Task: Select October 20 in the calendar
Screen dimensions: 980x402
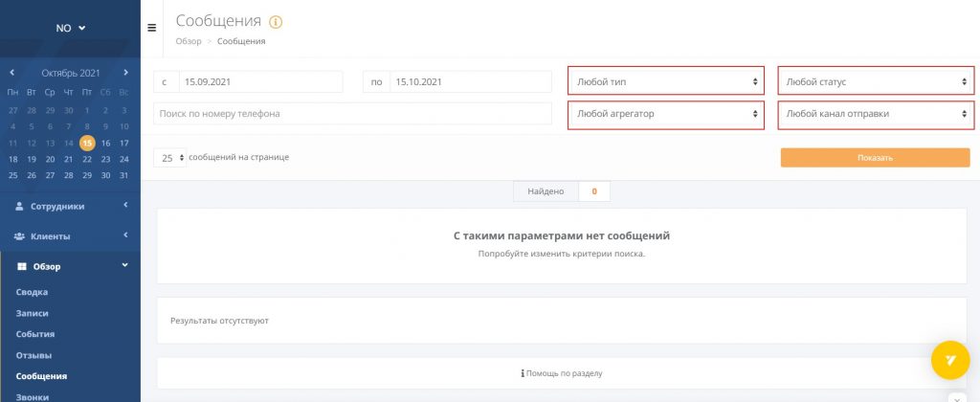Action: 50,159
